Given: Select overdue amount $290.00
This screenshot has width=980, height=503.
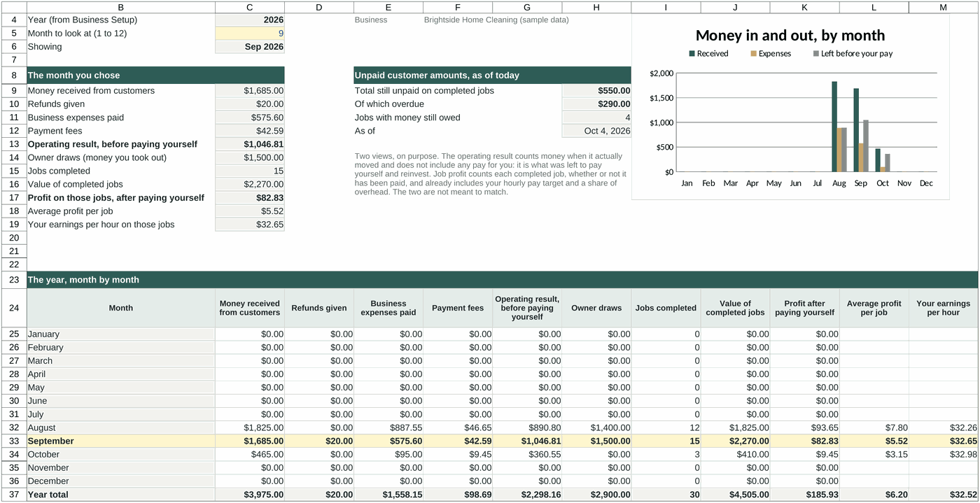Looking at the screenshot, I should (596, 104).
